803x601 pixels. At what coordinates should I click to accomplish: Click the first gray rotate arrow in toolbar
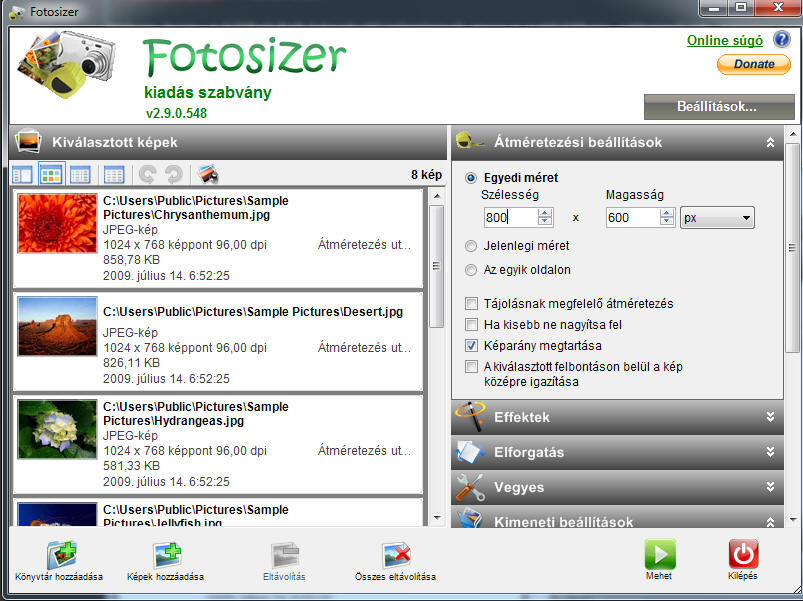pos(147,175)
